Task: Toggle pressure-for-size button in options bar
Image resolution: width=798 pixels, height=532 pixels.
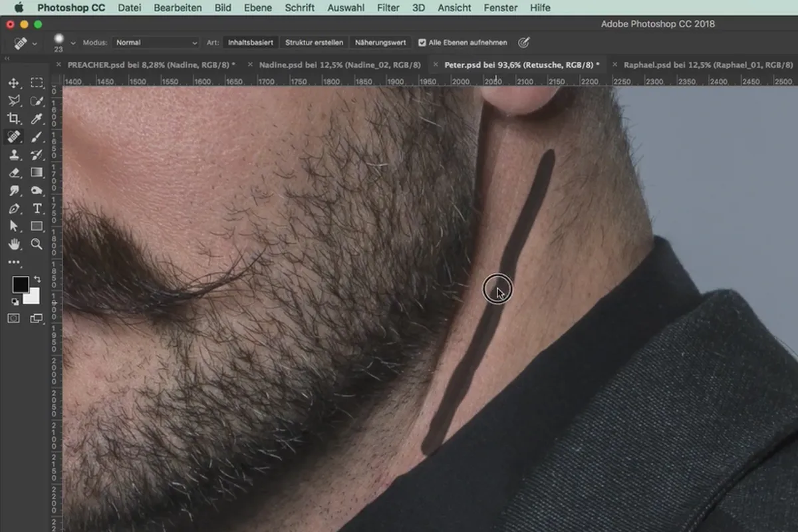Action: click(523, 43)
